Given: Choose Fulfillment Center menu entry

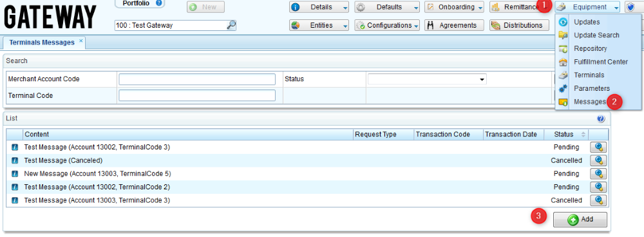Looking at the screenshot, I should [x=600, y=62].
